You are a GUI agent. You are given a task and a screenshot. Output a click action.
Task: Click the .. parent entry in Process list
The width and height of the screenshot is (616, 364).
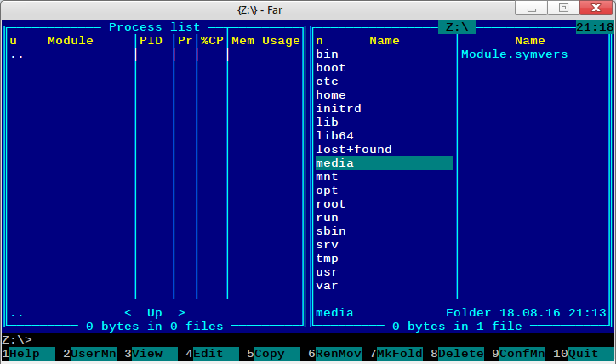pos(16,54)
